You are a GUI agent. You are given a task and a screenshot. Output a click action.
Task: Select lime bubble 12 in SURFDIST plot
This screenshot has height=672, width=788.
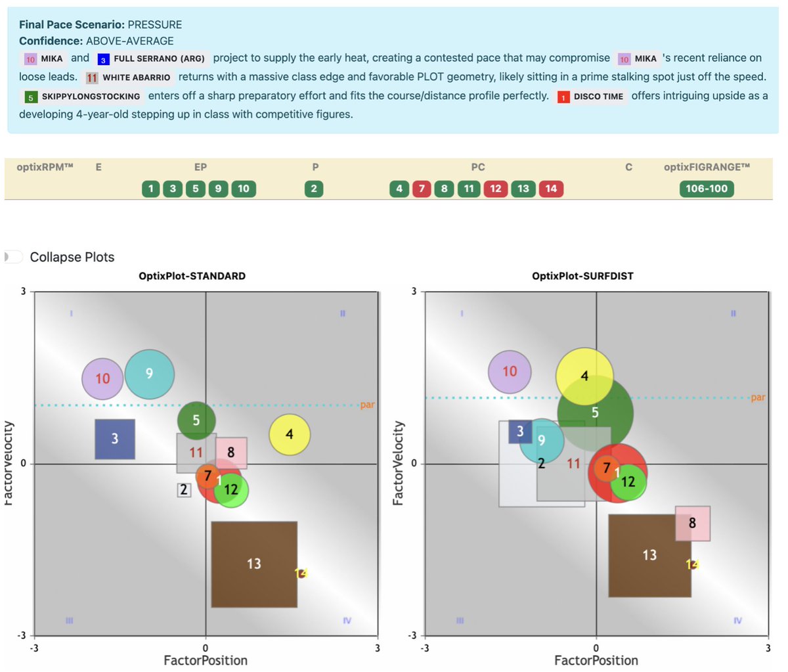click(x=628, y=482)
